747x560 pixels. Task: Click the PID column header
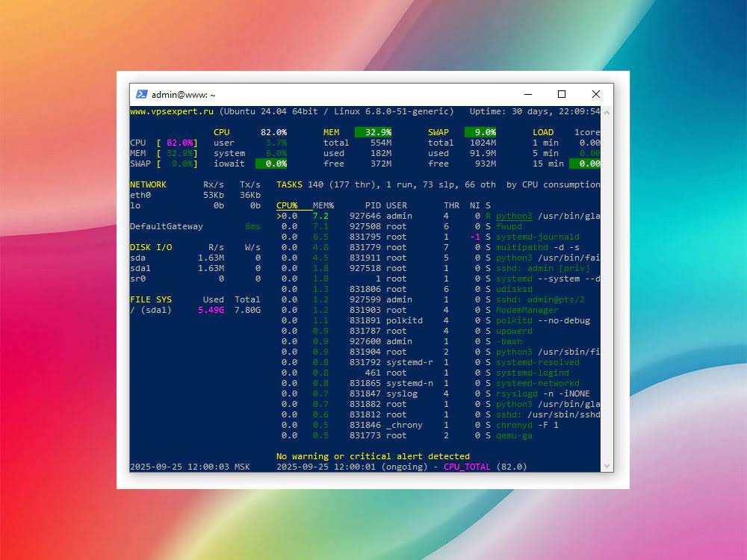click(x=373, y=206)
